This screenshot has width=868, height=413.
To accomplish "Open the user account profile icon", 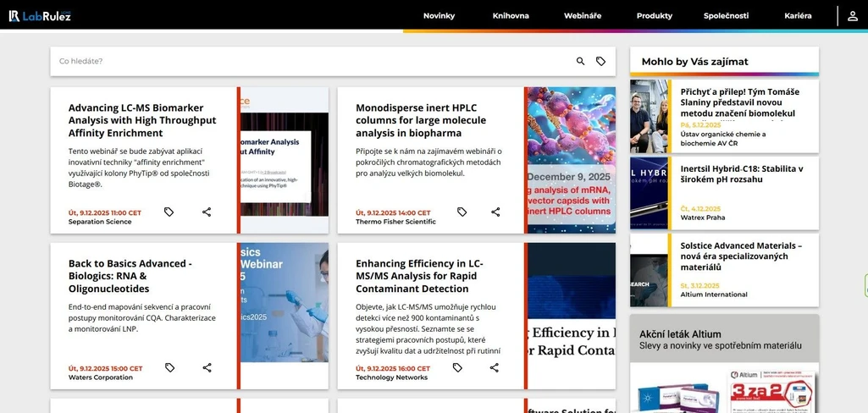I will click(x=853, y=16).
